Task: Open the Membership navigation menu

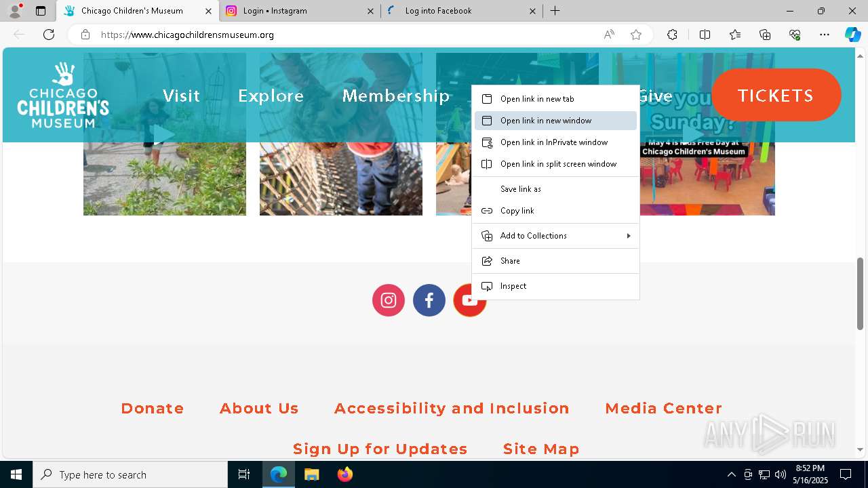Action: click(x=396, y=96)
